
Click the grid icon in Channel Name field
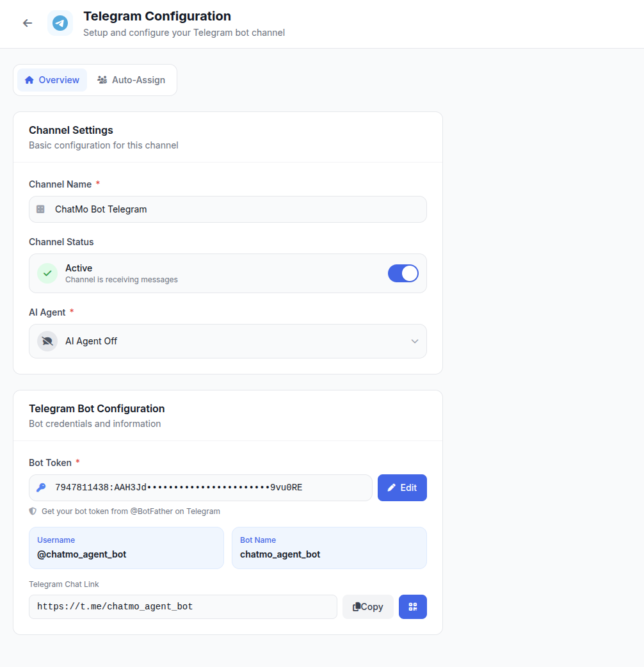coord(40,209)
